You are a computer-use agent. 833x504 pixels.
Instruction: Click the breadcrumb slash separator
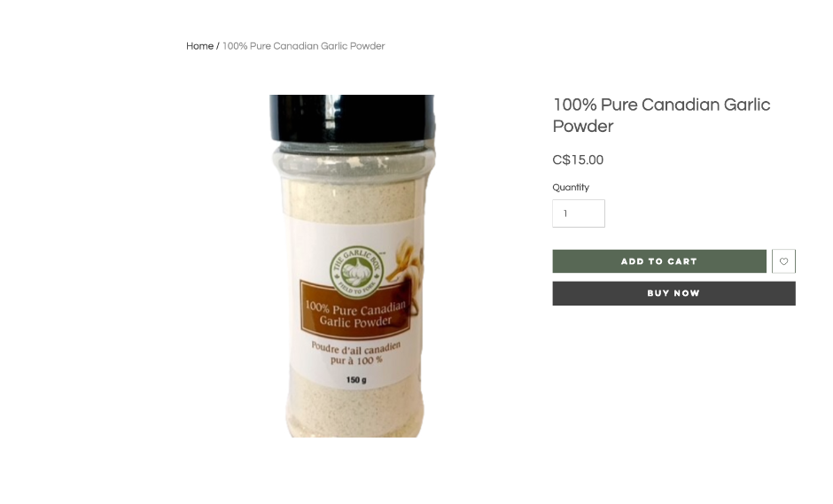(x=217, y=46)
